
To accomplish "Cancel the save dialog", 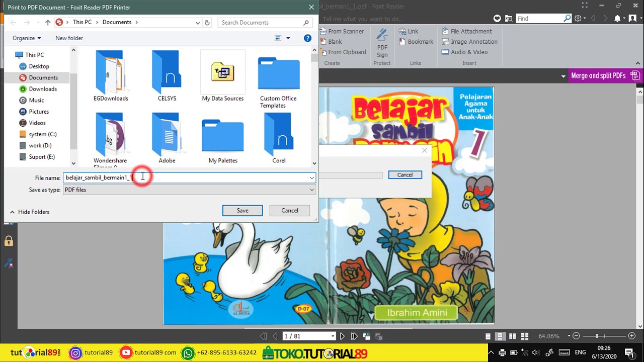I will point(290,211).
